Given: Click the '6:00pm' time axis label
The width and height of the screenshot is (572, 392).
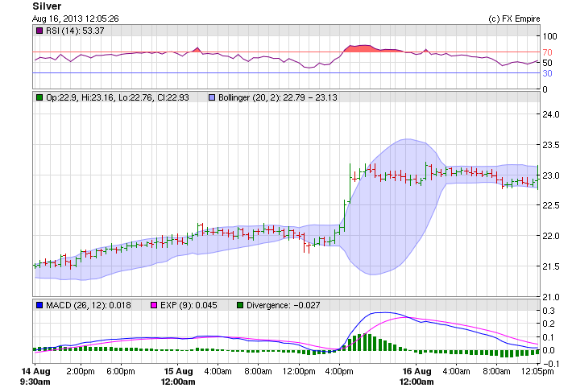Looking at the screenshot, I should coord(121,371).
